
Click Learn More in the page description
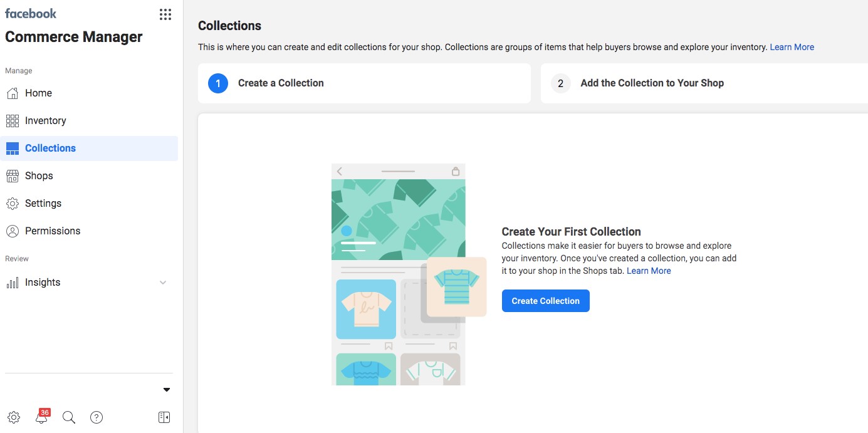click(x=792, y=47)
